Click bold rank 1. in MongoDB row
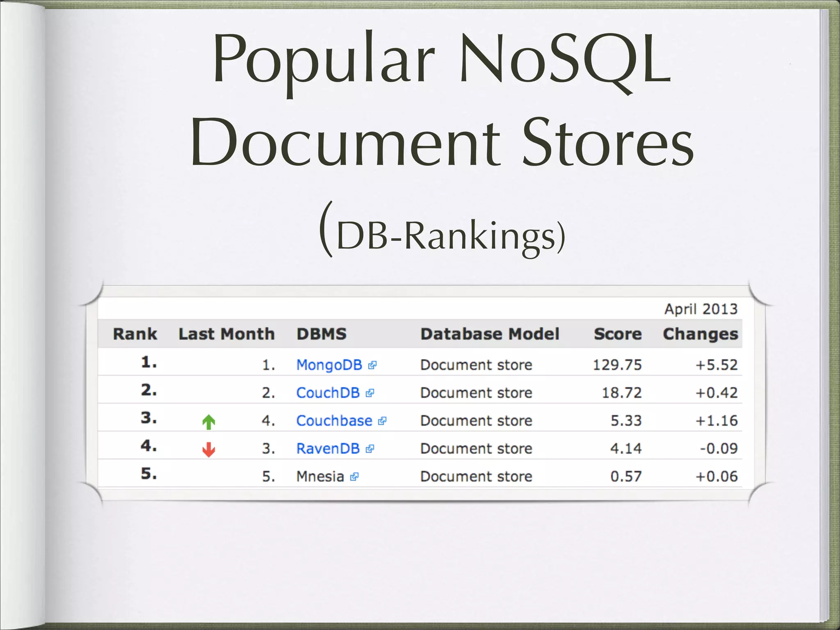The image size is (840, 630). [149, 362]
